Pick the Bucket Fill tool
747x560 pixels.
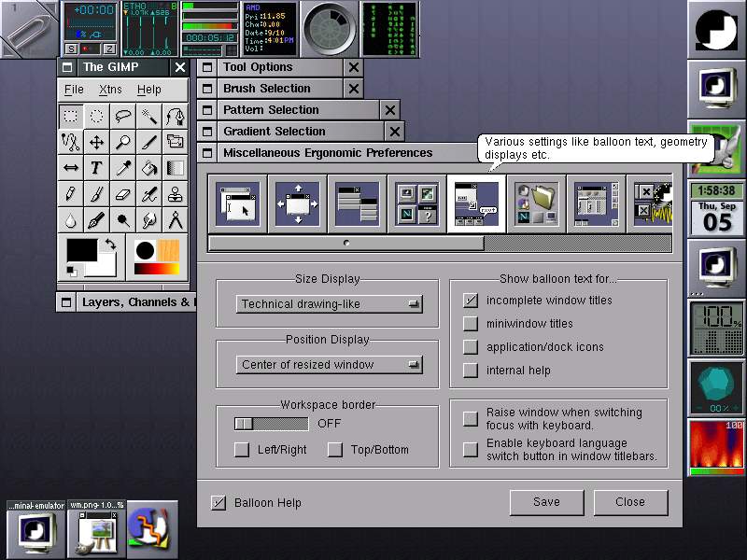[149, 168]
